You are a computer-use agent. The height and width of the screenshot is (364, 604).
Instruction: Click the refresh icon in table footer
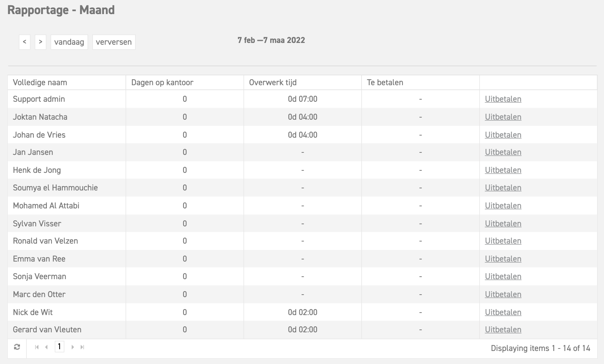17,347
